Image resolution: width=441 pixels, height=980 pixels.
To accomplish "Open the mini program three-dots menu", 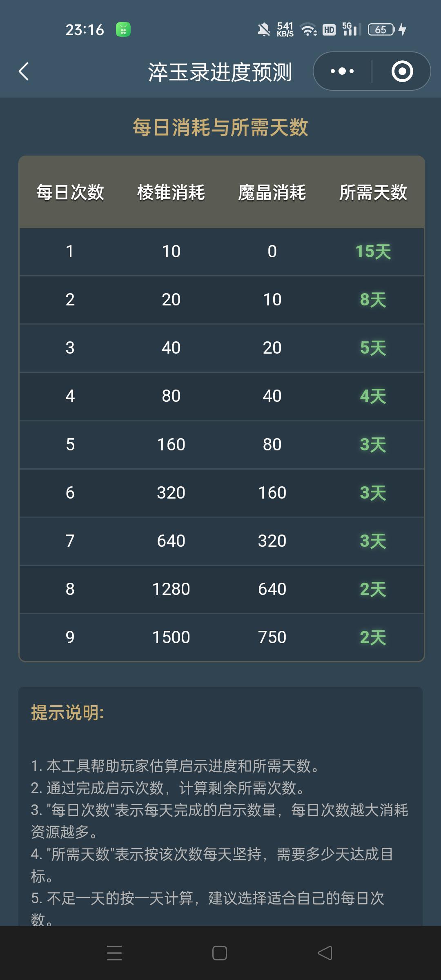I will (342, 71).
